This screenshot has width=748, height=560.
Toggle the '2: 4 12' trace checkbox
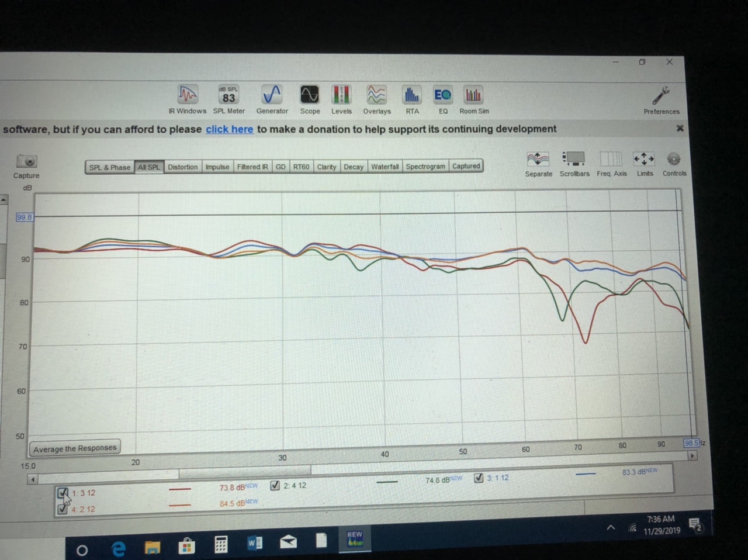[x=275, y=485]
